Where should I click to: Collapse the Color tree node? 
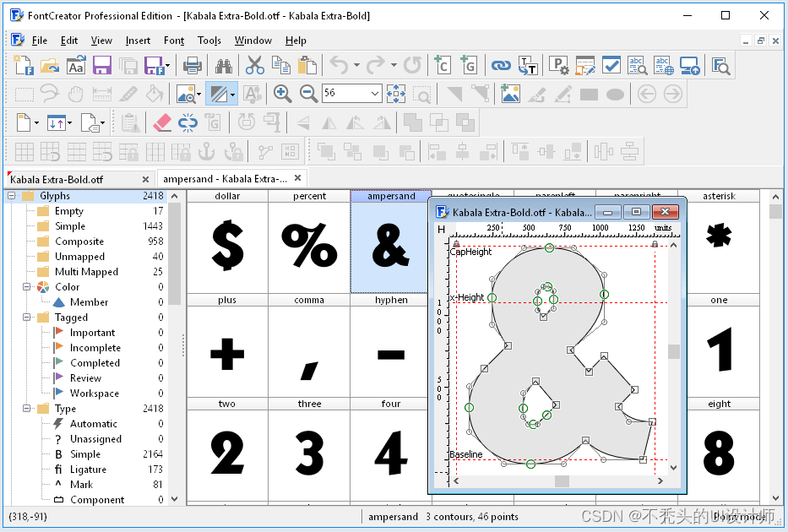27,287
